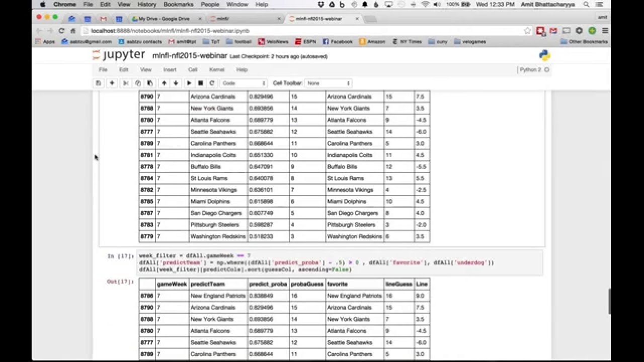Viewport: 644px width, 362px height.
Task: Move the selected cell up arrow
Action: click(164, 83)
